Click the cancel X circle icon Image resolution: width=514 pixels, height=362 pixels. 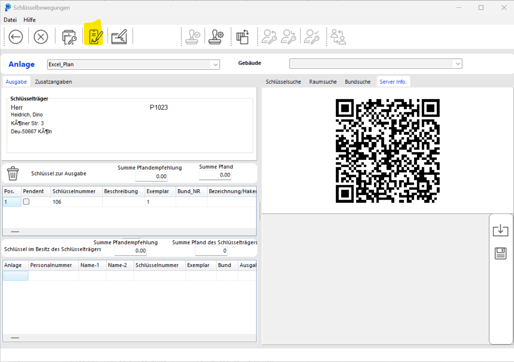coord(41,37)
